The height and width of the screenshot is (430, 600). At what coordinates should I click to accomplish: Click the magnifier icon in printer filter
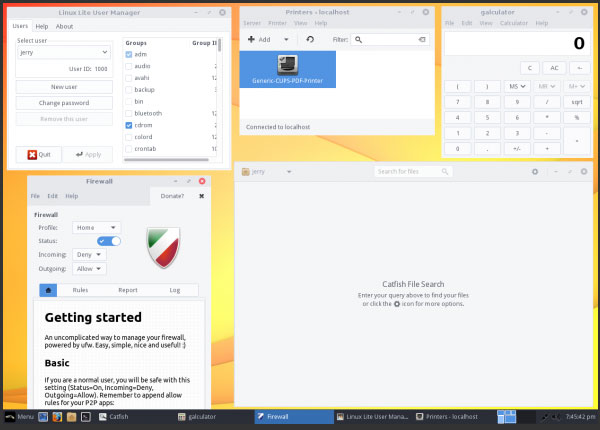pyautogui.click(x=358, y=39)
